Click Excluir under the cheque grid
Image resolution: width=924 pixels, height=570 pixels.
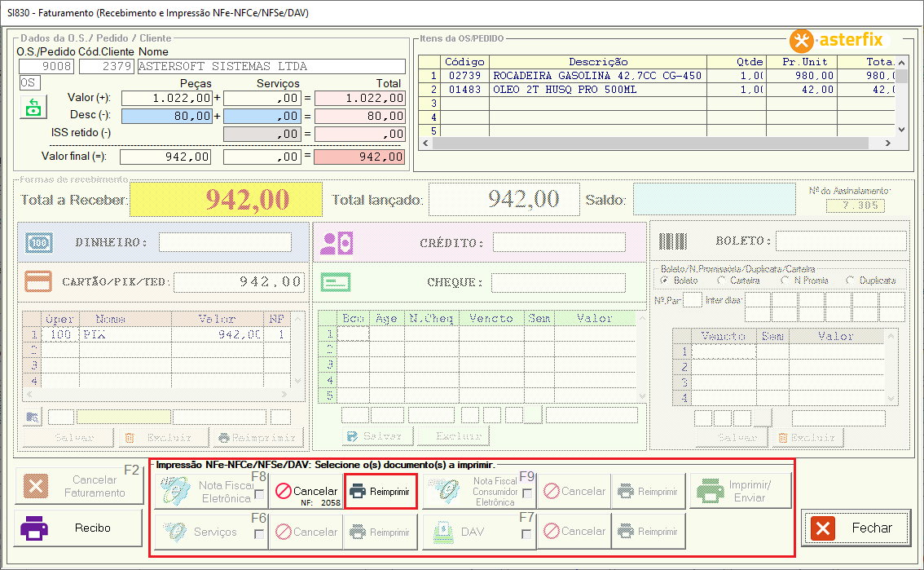click(x=452, y=436)
